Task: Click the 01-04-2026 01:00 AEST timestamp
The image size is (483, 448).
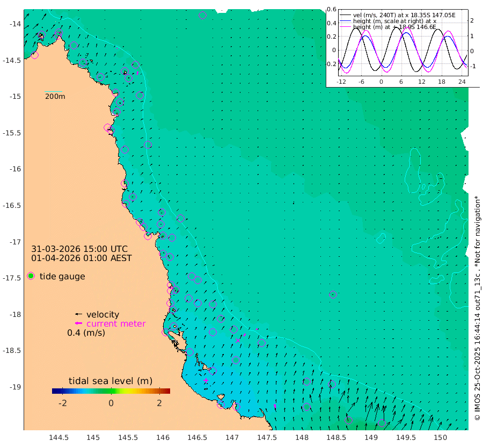Action: coord(82,258)
